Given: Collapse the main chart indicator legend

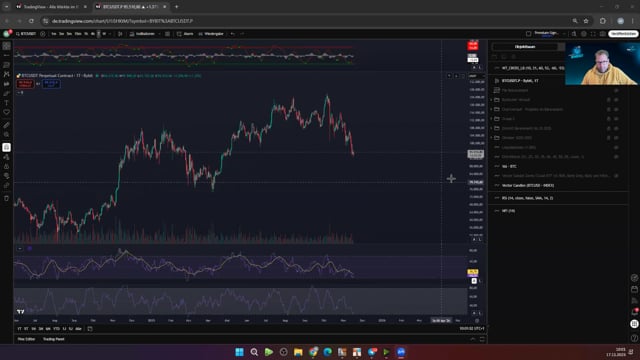Looking at the screenshot, I should (20, 93).
